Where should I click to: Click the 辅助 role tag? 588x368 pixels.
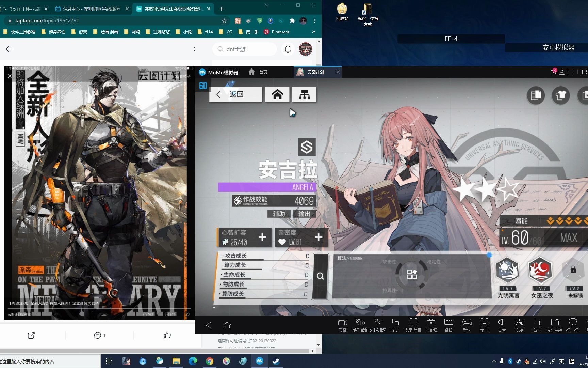[x=279, y=214]
